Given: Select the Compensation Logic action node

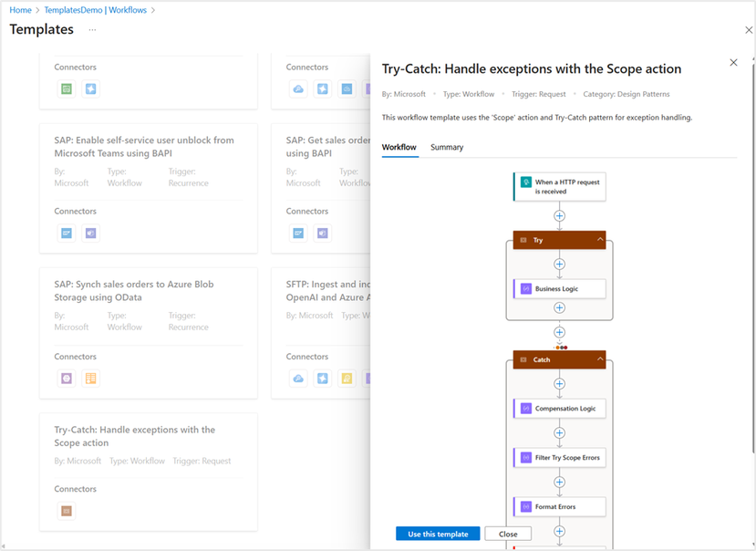Looking at the screenshot, I should (x=559, y=408).
